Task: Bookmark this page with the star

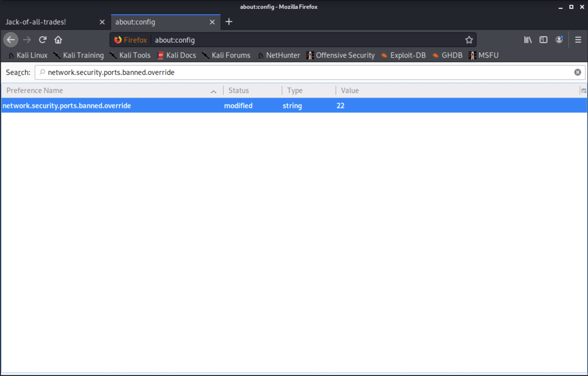Action: click(x=469, y=40)
